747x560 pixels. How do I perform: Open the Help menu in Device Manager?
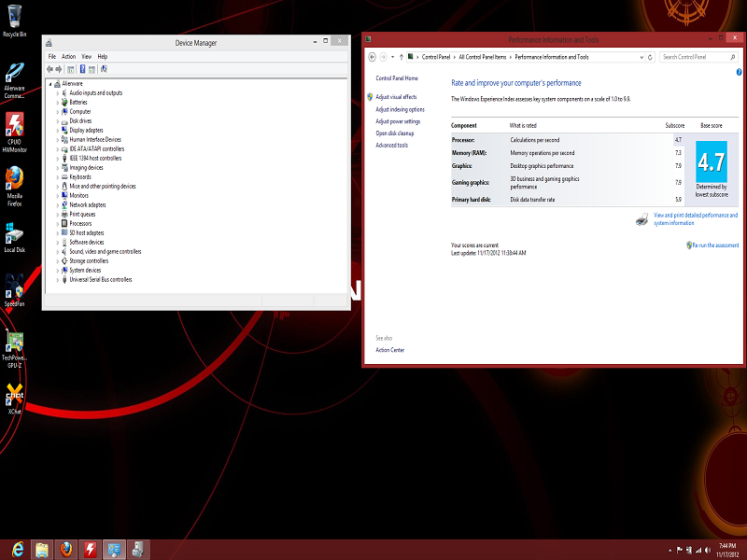[x=103, y=56]
